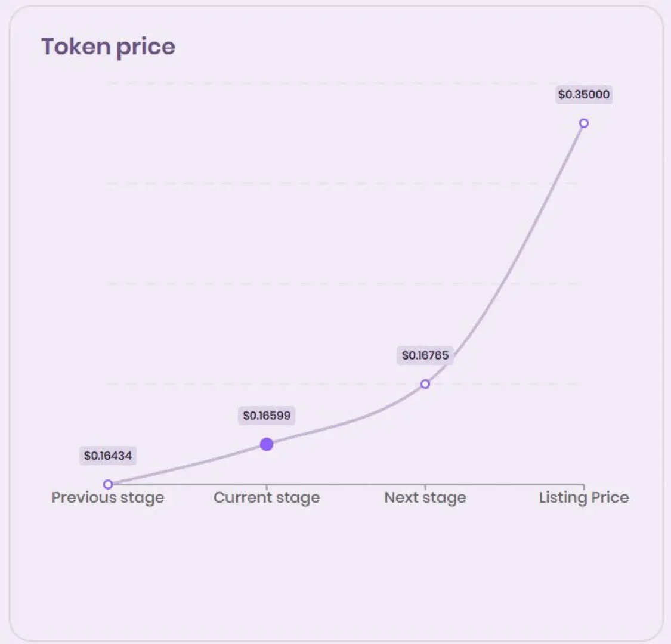Select the hollow Previous stage data point
This screenshot has width=671, height=644.
pos(108,484)
